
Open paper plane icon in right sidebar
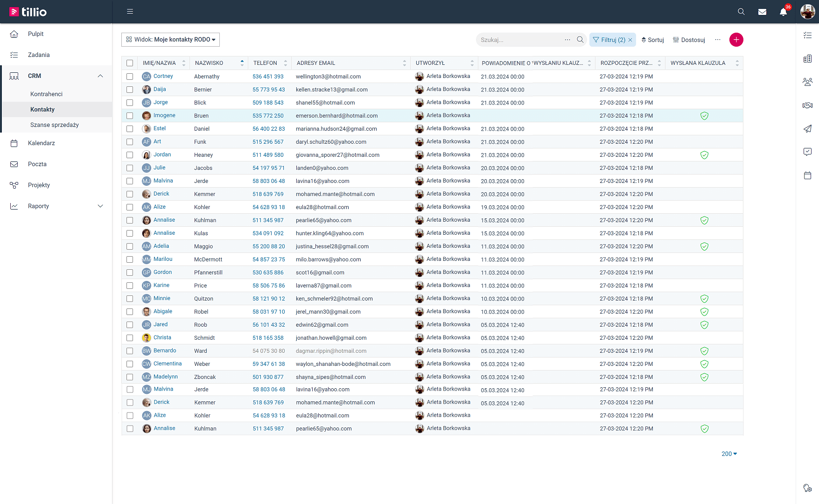(x=807, y=128)
